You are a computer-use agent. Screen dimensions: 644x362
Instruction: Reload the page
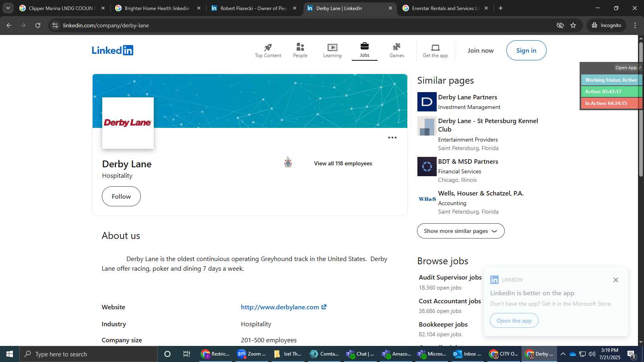(38, 25)
